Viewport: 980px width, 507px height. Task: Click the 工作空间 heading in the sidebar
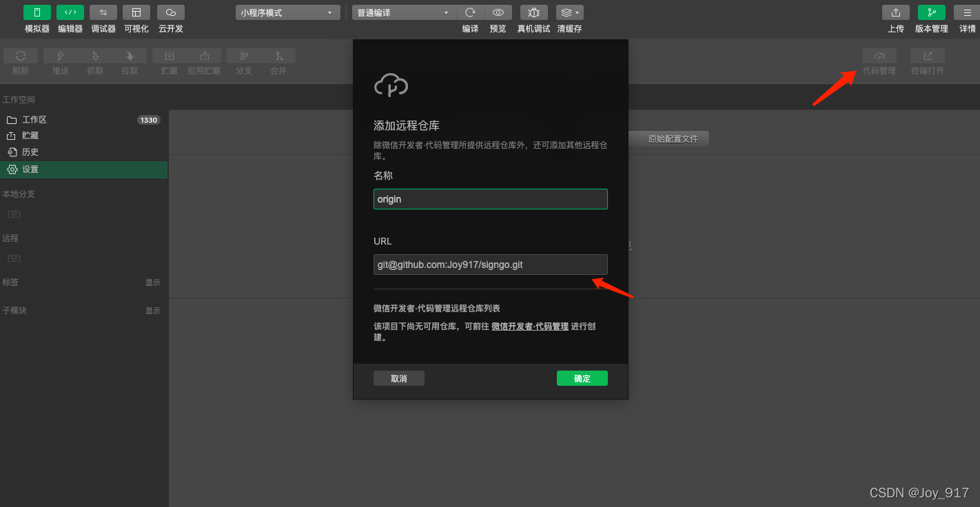coord(19,100)
